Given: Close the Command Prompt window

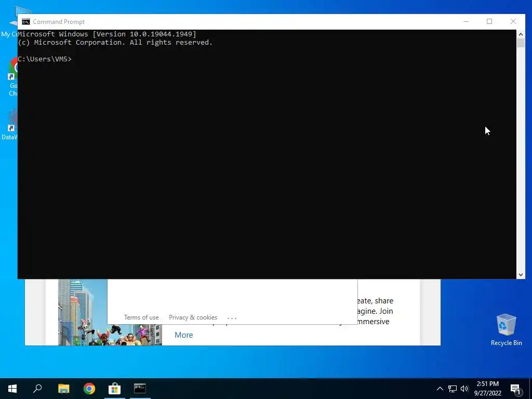Looking at the screenshot, I should tap(513, 21).
